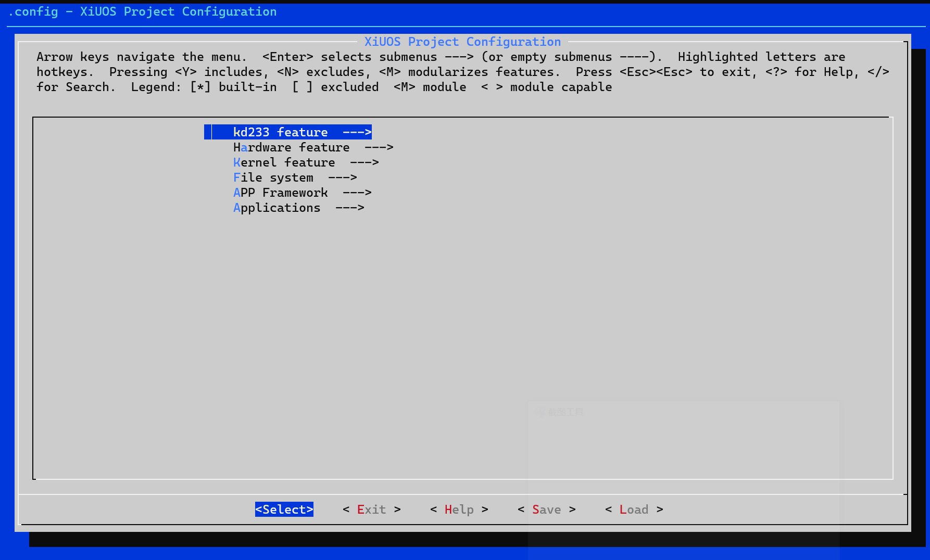Click the blue cursor block beside kd233
The height and width of the screenshot is (560, 930).
[208, 132]
